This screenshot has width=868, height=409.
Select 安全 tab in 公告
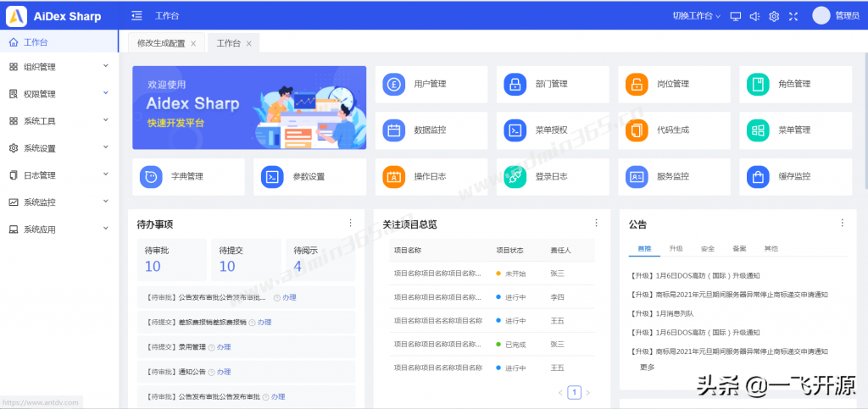click(708, 249)
